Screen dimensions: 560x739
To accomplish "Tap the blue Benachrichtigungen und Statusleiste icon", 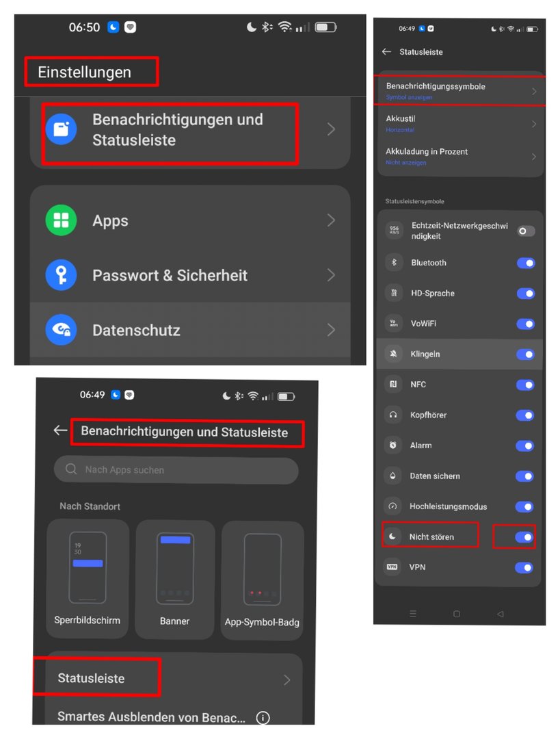I will tap(62, 129).
